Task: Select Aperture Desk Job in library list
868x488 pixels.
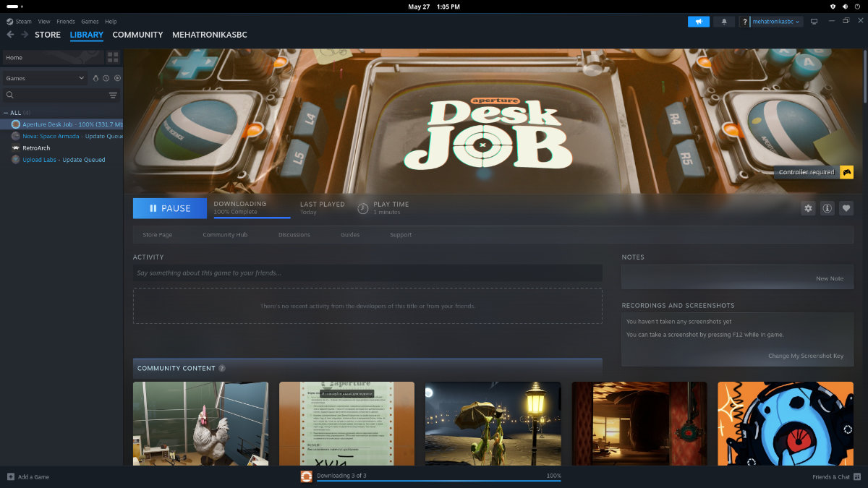Action: (x=61, y=124)
